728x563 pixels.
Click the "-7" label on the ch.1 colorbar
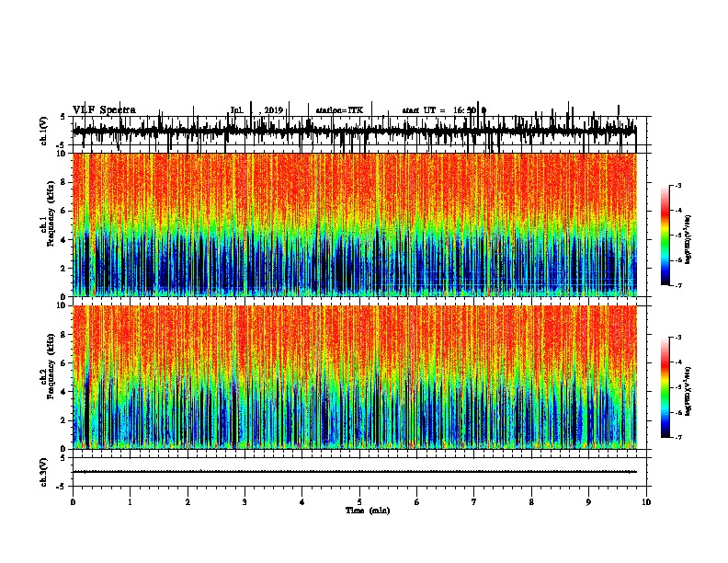677,285
